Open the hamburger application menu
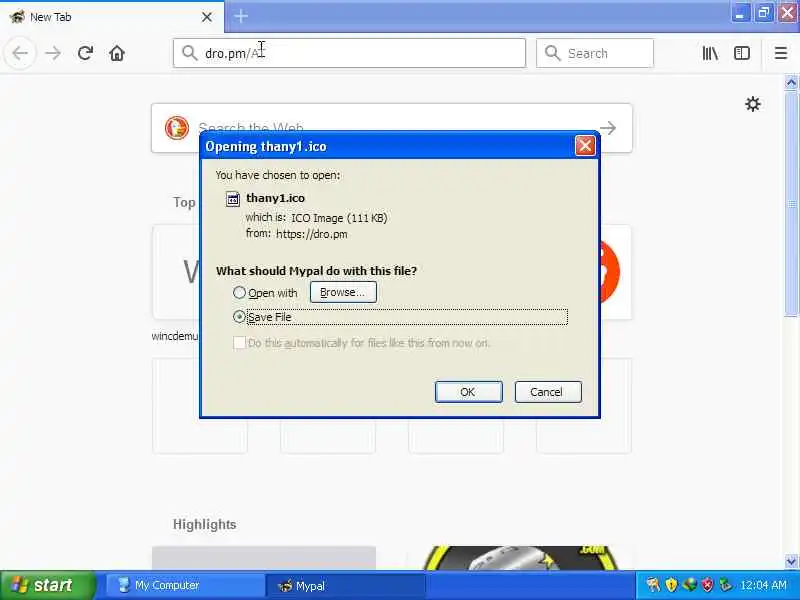The width and height of the screenshot is (800, 600). [781, 53]
